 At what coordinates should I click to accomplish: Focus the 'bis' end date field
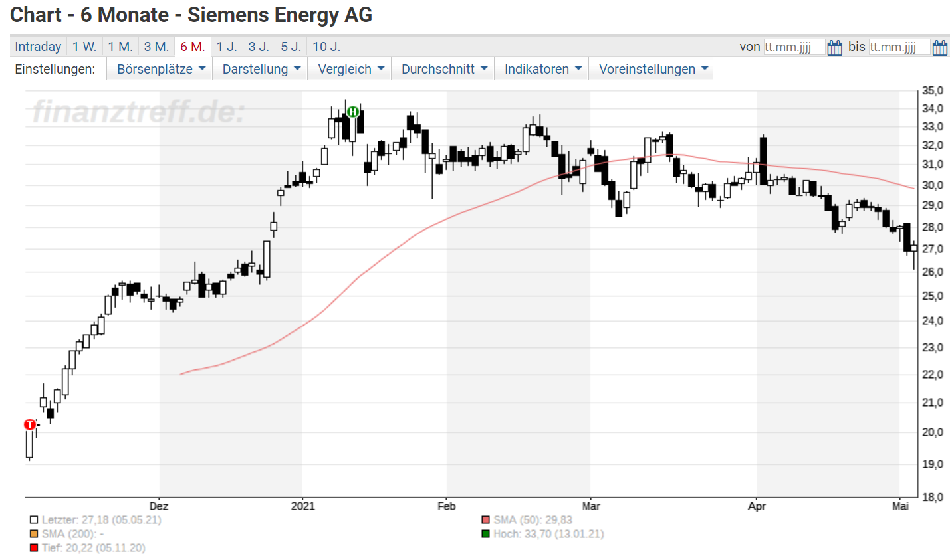coord(899,47)
